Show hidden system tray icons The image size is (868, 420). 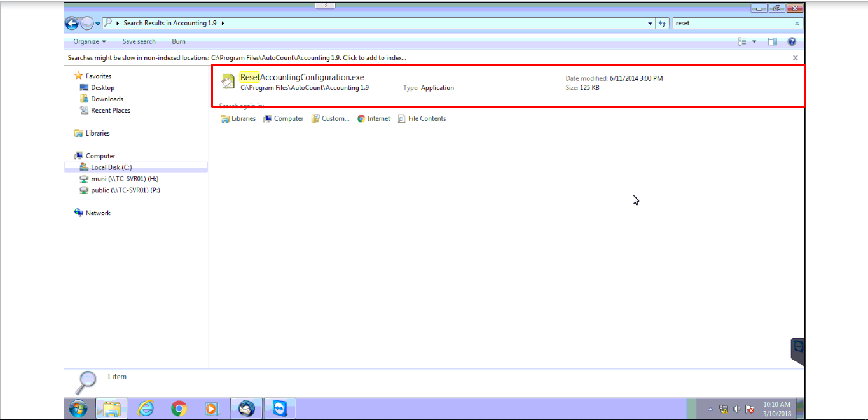(710, 409)
